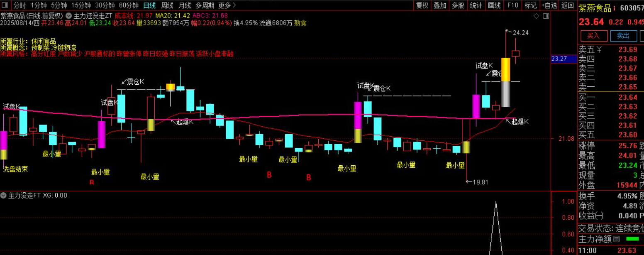Switch to the 60分钟 chart tab
The height and width of the screenshot is (255, 644).
(x=129, y=5)
